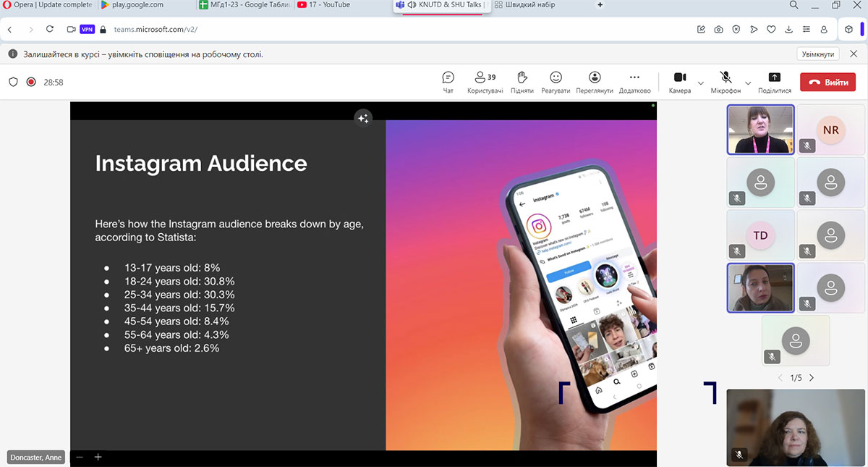
Task: Open the Чат panel
Action: tap(448, 82)
